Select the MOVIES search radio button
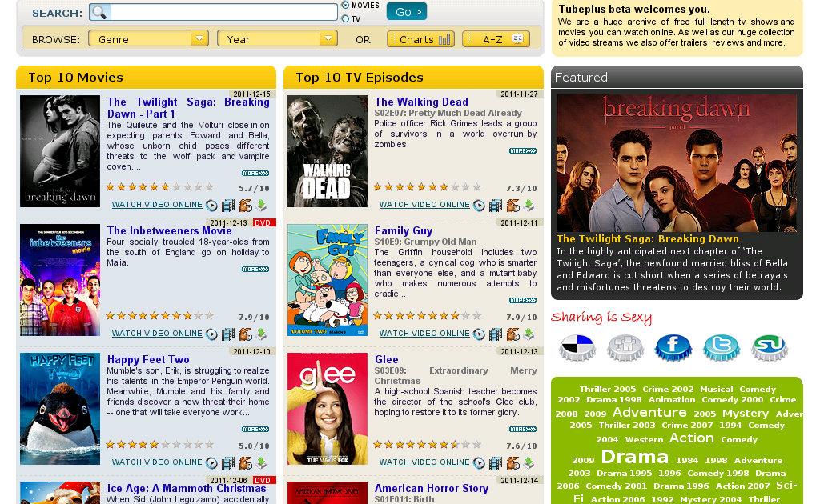Image resolution: width=820 pixels, height=504 pixels. click(x=345, y=6)
